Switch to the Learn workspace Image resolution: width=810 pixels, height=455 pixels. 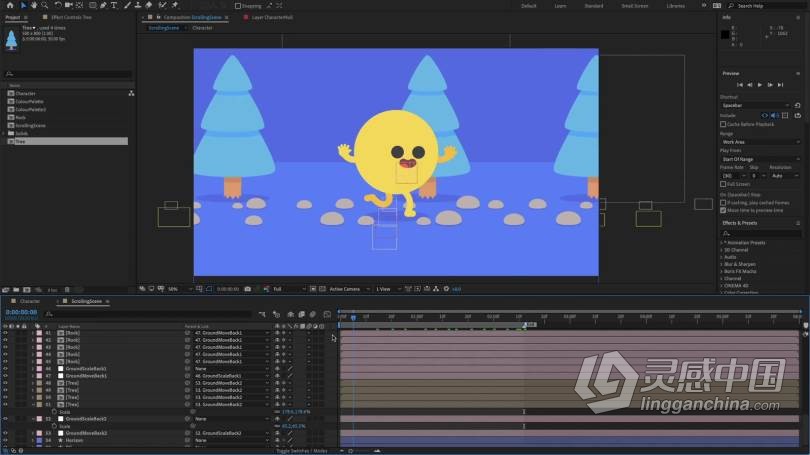pos(560,5)
